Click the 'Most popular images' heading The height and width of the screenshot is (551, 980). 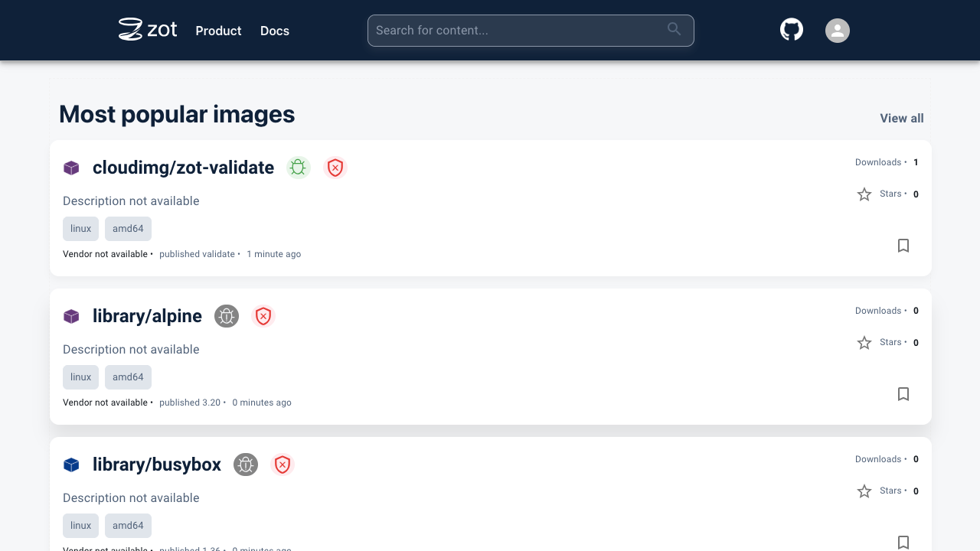point(177,114)
